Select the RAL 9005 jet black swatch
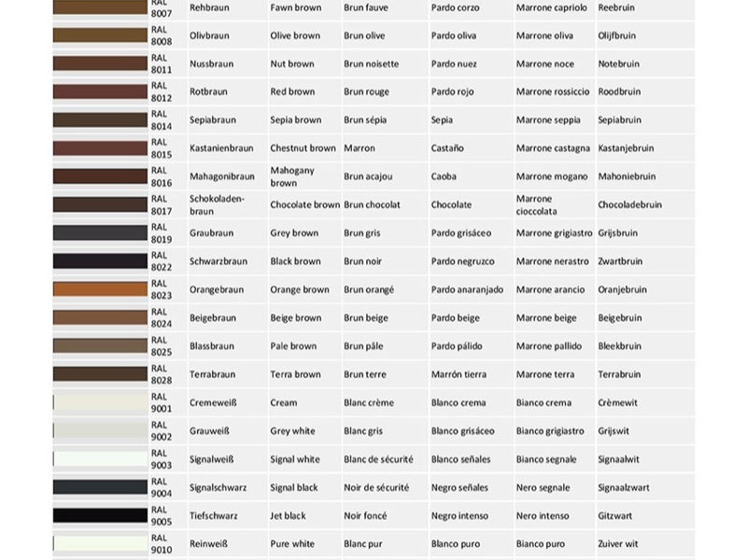Screen dimensions: 747x560 tap(100, 515)
